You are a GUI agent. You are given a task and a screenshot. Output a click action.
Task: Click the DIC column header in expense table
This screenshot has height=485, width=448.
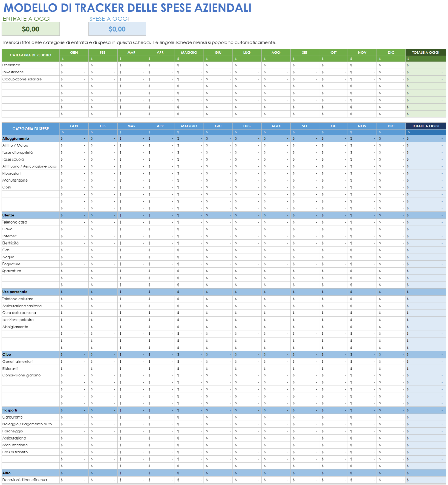pyautogui.click(x=390, y=126)
